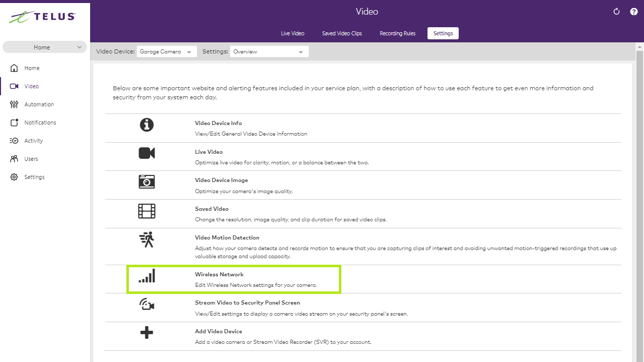Click the Video Motion Detection running icon
This screenshot has height=362, width=644.
click(147, 240)
